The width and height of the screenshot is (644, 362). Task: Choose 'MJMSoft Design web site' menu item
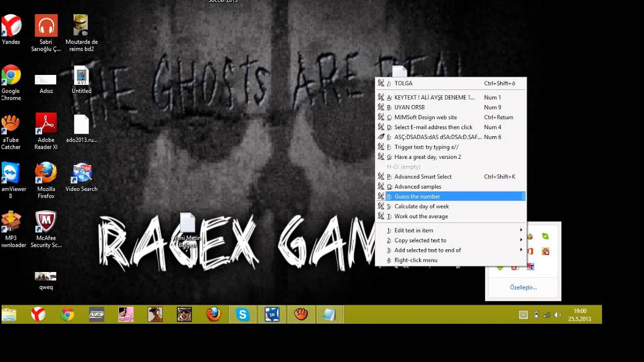451,117
